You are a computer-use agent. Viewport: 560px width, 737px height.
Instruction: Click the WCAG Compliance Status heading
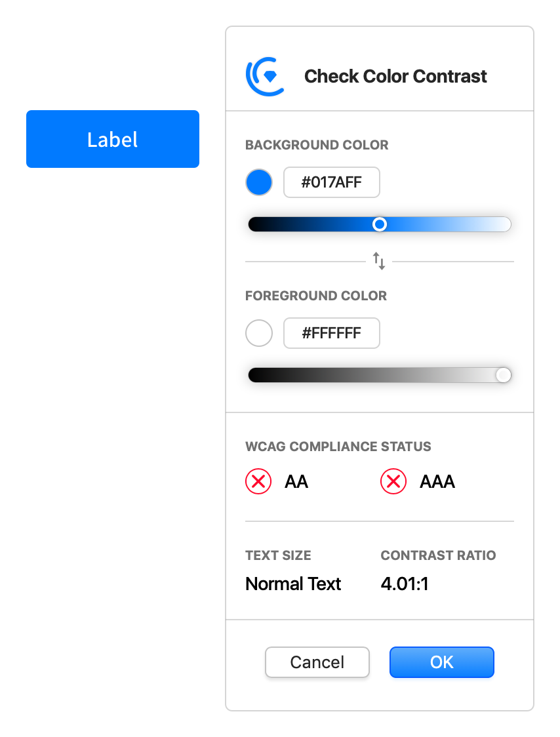(338, 447)
